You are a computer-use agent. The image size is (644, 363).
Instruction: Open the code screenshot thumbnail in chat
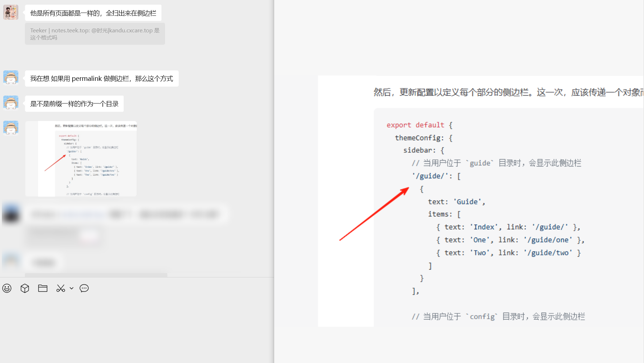(x=81, y=159)
